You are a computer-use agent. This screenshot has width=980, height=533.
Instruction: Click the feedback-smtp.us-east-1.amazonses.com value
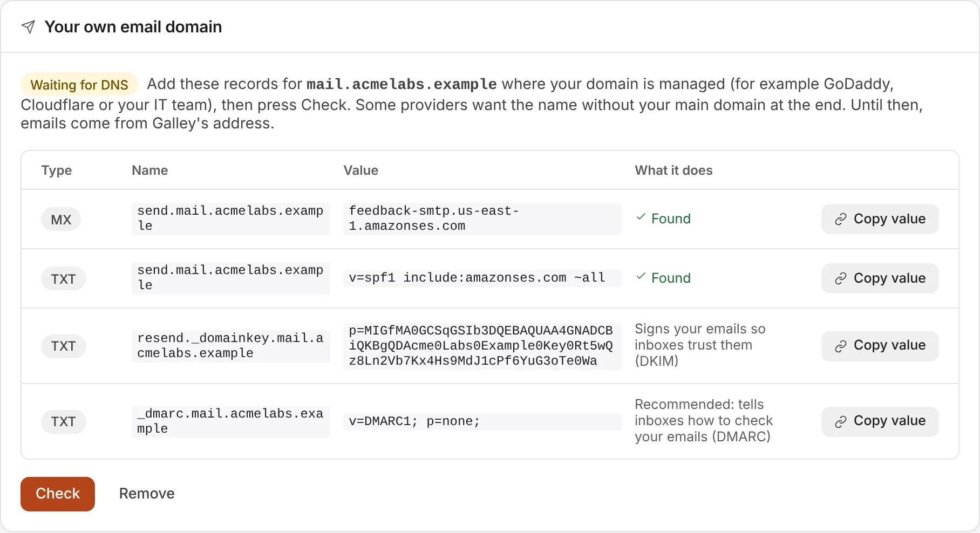pos(482,218)
